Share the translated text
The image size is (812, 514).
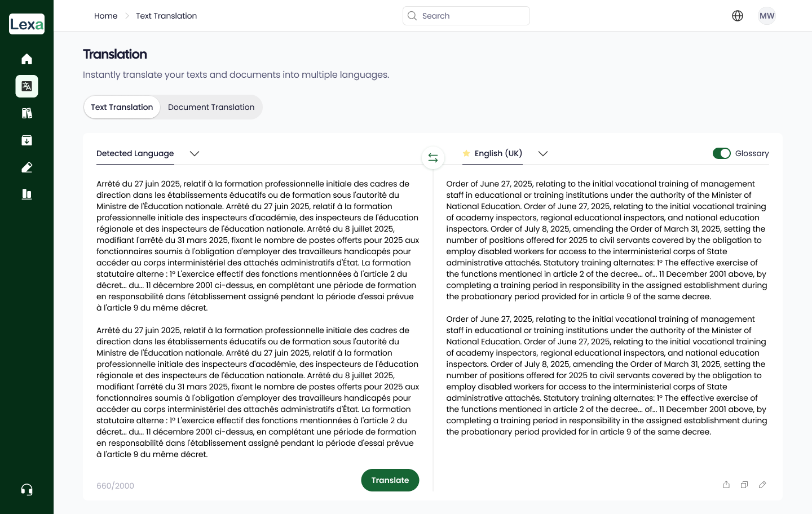(726, 485)
